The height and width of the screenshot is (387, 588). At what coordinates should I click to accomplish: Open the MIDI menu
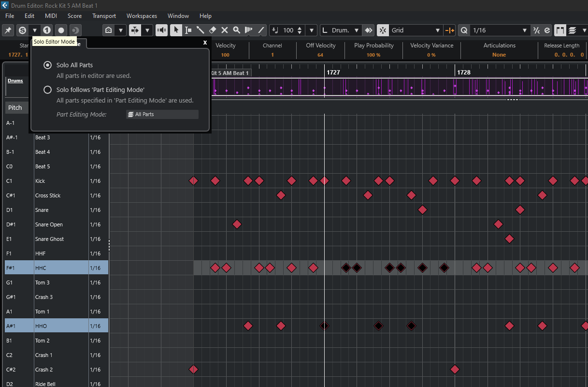51,16
